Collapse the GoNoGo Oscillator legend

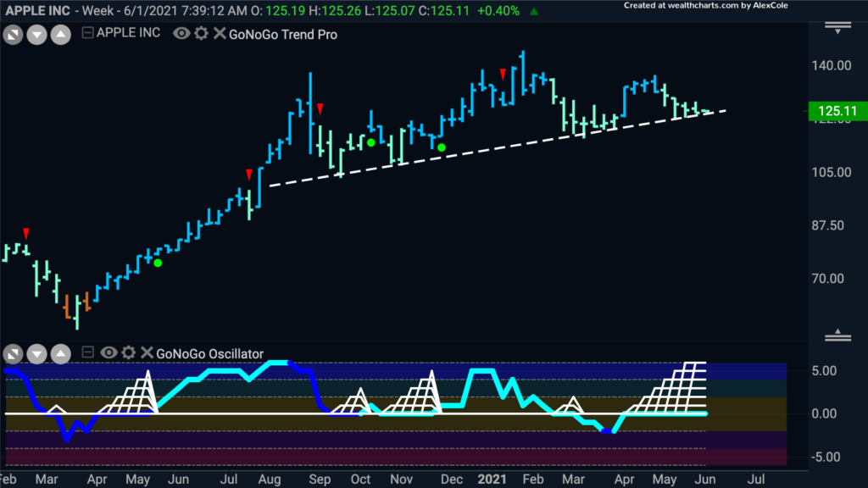click(87, 352)
